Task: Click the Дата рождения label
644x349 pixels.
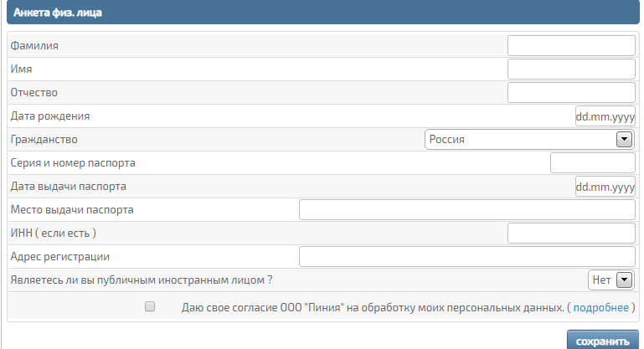Action: [50, 116]
